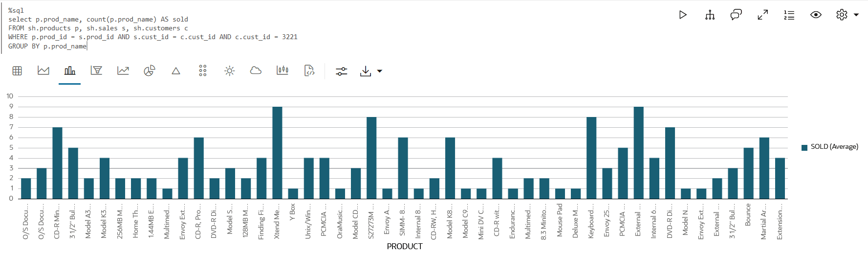The image size is (868, 257).
Task: Open chart settings sliders icon
Action: (x=341, y=71)
